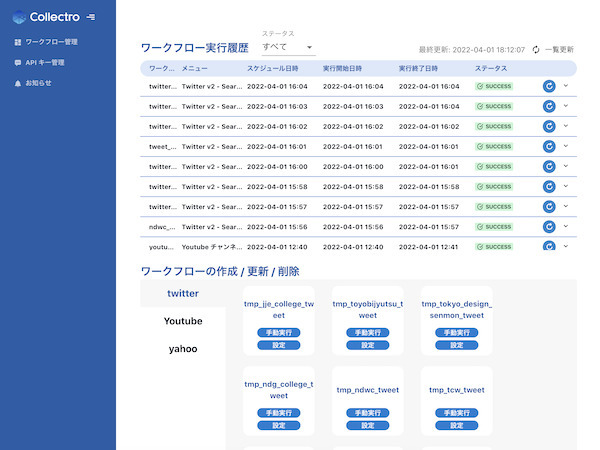
Task: Click rerun icon on the 16:02 row
Action: [x=549, y=126]
